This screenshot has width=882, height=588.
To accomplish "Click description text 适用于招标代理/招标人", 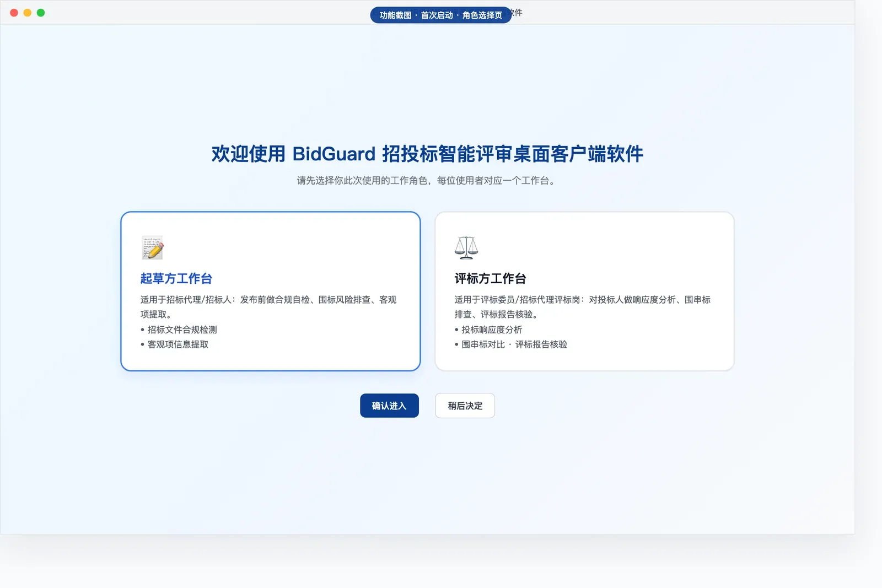I will coord(268,307).
